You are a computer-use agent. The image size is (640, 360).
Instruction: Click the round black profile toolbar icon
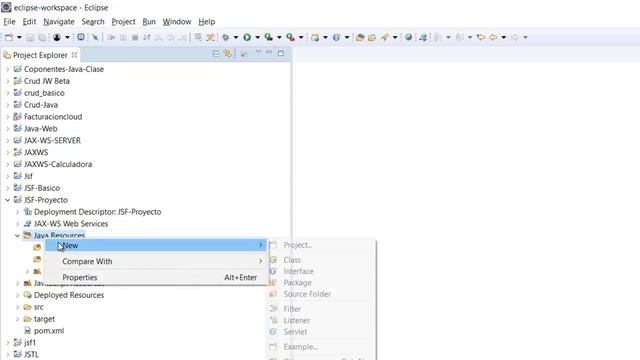coord(57,37)
